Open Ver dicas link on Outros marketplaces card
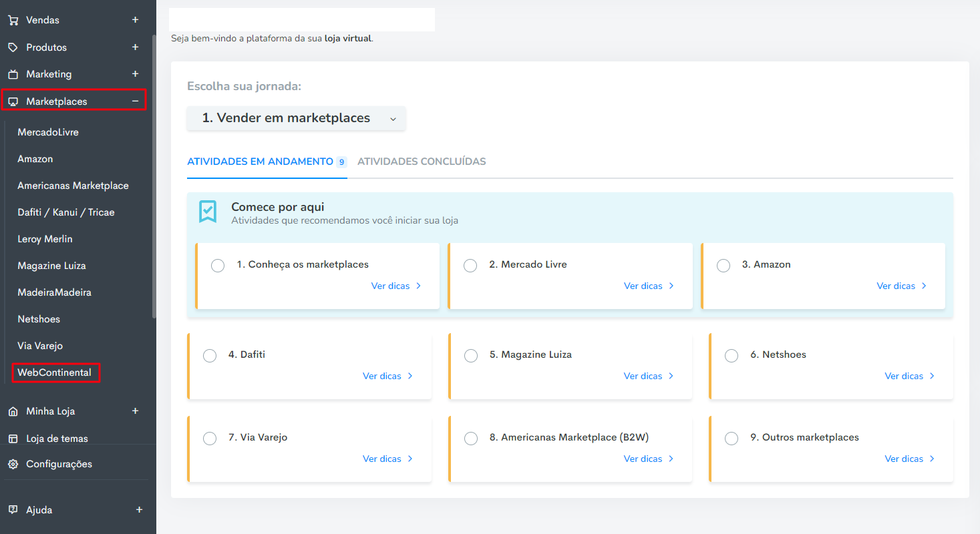Screen dimensions: 980x534 [904, 459]
